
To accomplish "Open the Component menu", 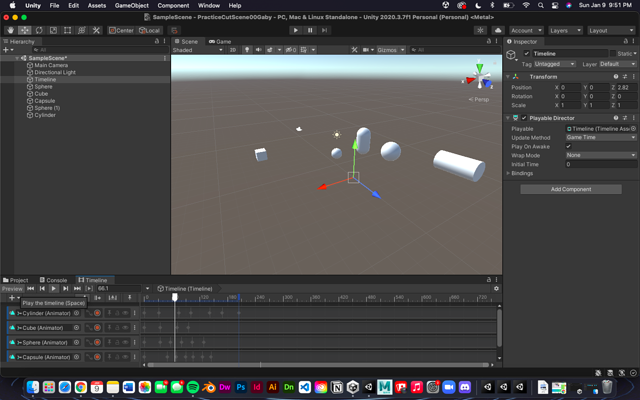I will [x=173, y=6].
